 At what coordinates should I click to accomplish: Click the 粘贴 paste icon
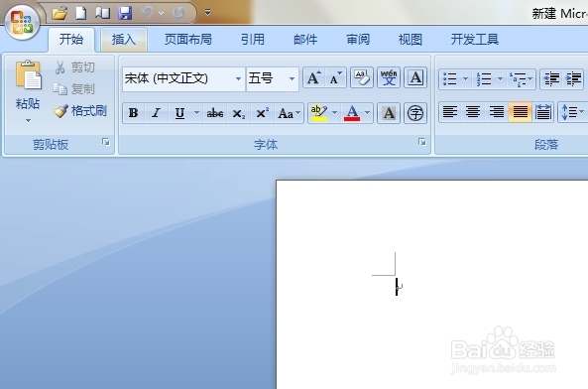pyautogui.click(x=28, y=75)
